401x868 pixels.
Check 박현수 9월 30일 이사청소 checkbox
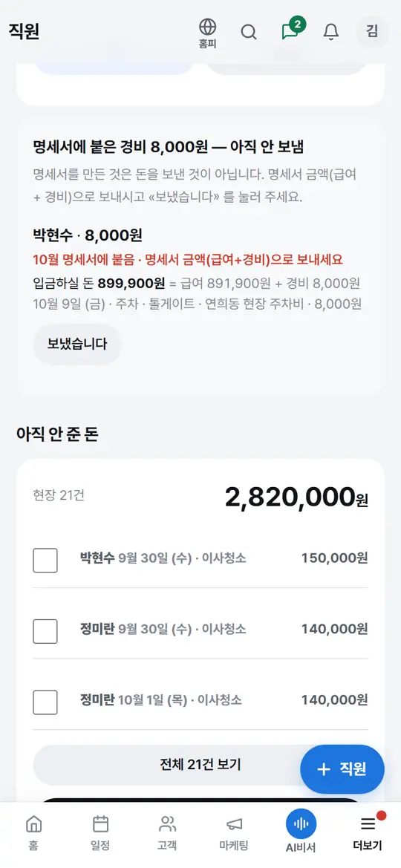tap(45, 560)
